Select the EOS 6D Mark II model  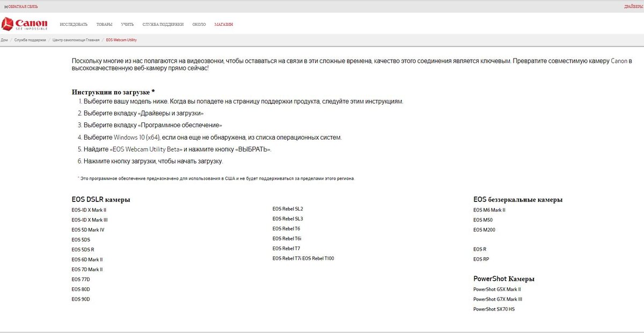point(87,259)
